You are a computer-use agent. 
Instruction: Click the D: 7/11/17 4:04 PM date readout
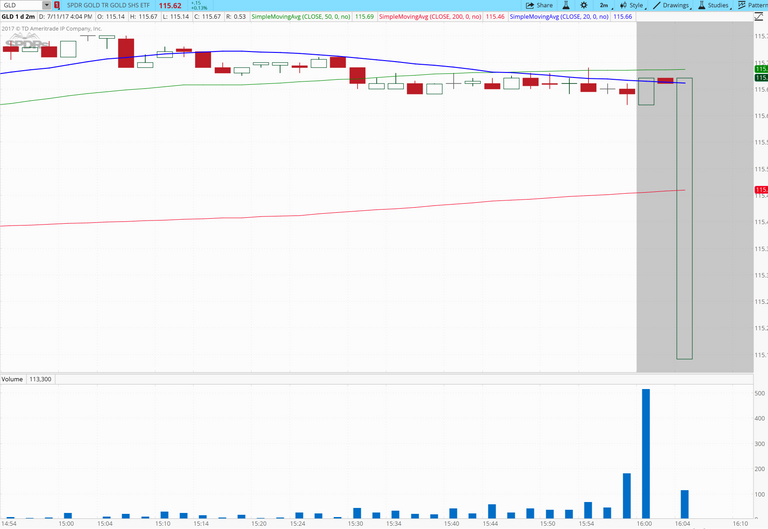[x=66, y=17]
